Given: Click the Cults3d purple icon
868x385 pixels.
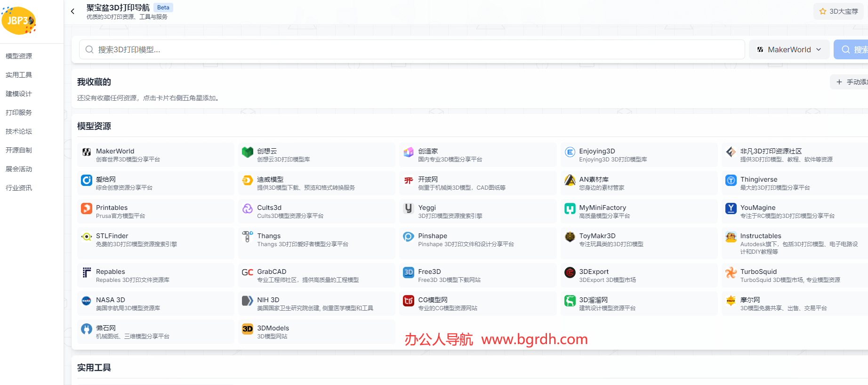Looking at the screenshot, I should coord(248,209).
